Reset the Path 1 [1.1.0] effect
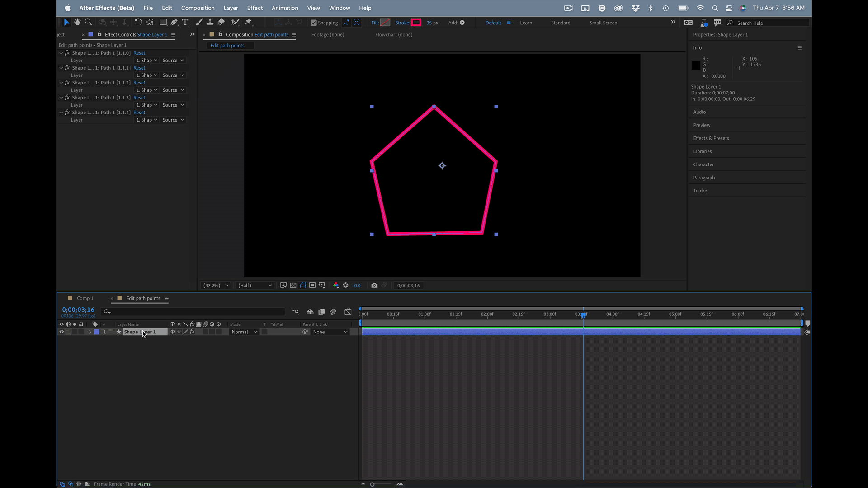The image size is (868, 488). click(139, 53)
